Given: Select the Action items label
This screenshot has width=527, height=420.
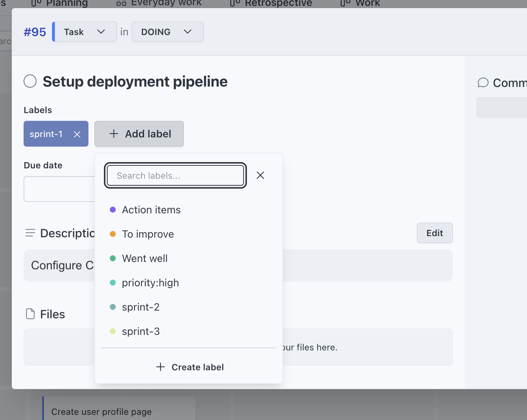Looking at the screenshot, I should coord(151,210).
